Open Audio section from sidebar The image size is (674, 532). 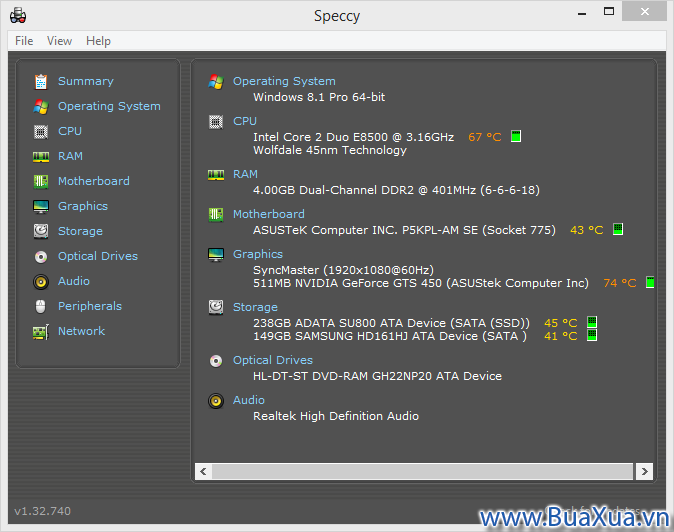(74, 281)
